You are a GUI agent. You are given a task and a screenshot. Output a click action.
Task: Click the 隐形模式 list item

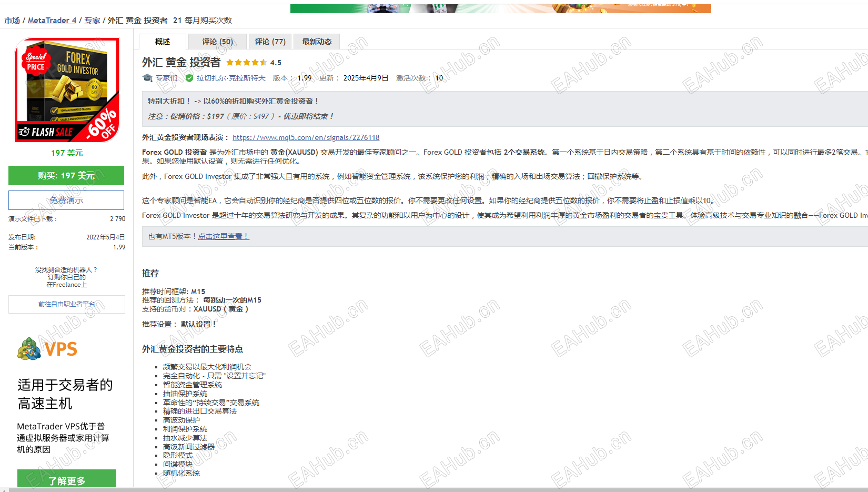[x=178, y=455]
